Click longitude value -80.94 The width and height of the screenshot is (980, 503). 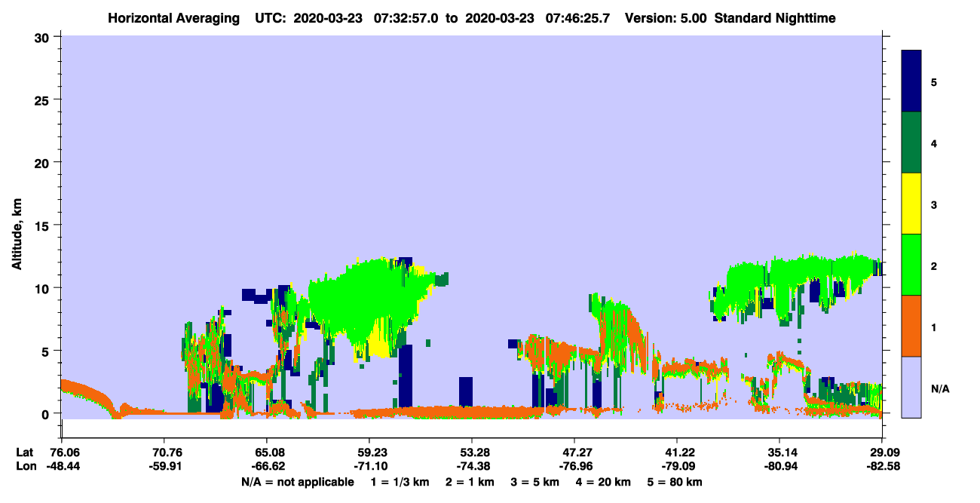[779, 467]
